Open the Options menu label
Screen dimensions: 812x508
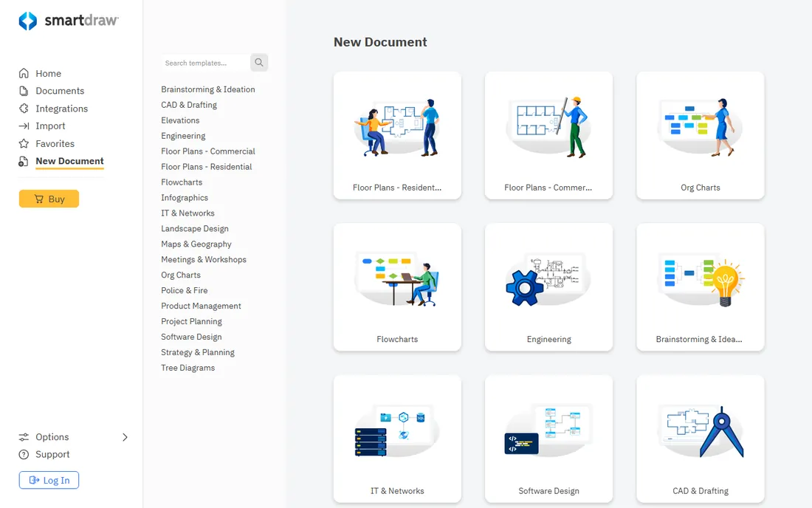click(x=52, y=437)
